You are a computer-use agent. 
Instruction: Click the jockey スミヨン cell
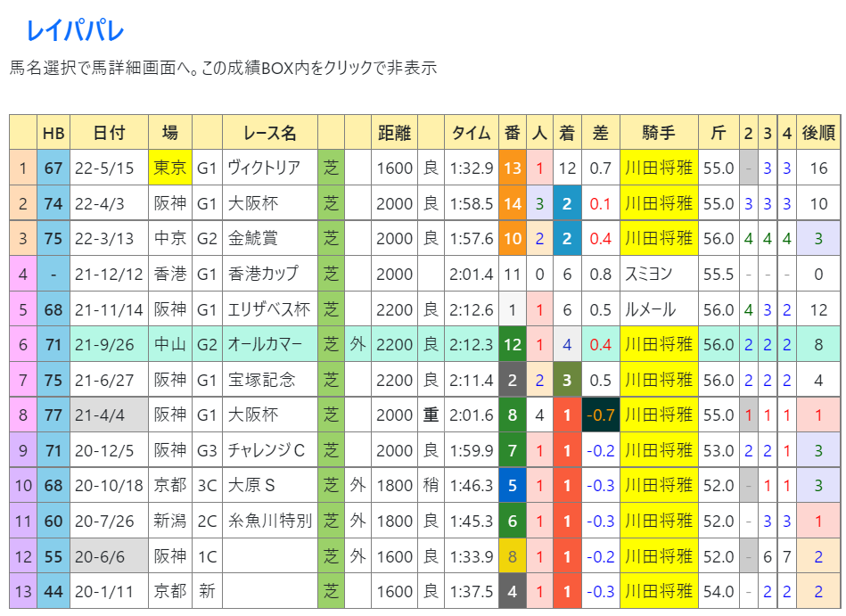pos(659,274)
